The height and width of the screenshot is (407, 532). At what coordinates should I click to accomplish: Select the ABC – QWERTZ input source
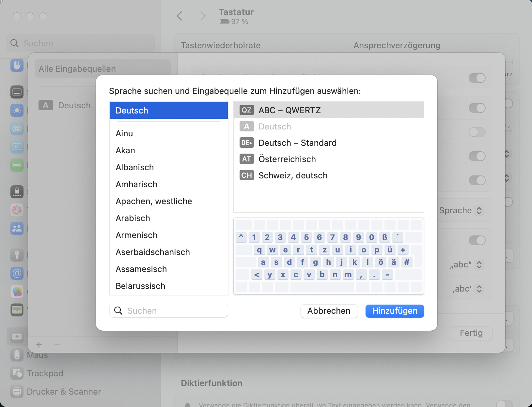coord(329,110)
